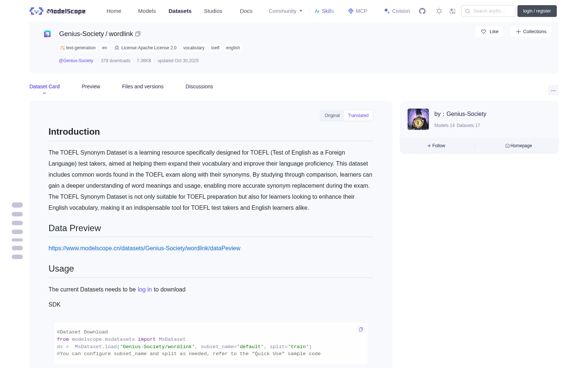Switch to the Preview tab
Screen dimensions: 588x368
(91, 86)
